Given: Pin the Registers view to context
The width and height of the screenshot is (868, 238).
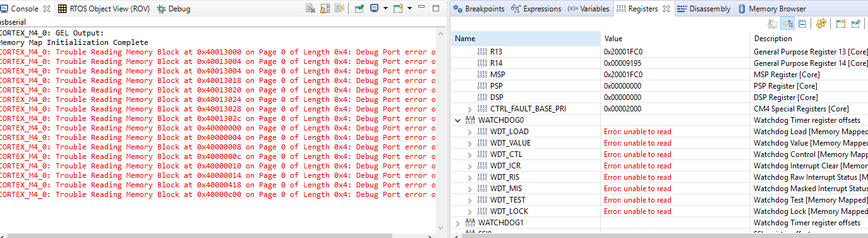Looking at the screenshot, I should click(x=856, y=24).
